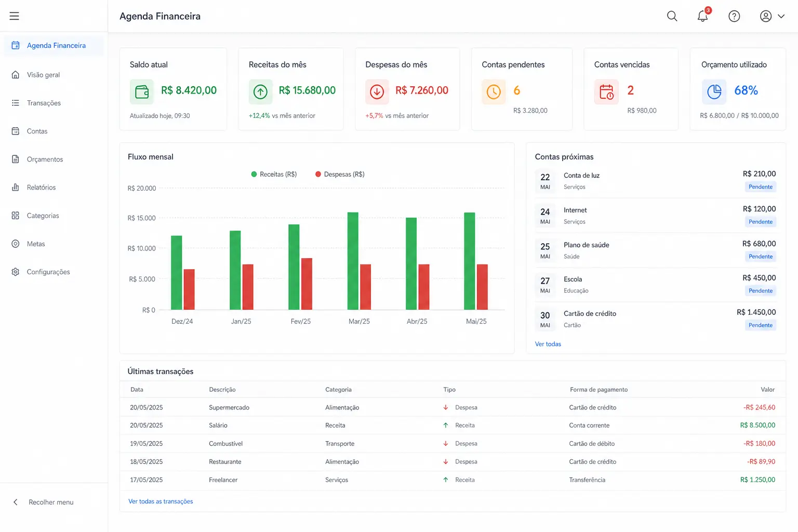Open the hamburger menu icon
The width and height of the screenshot is (798, 532).
[14, 16]
